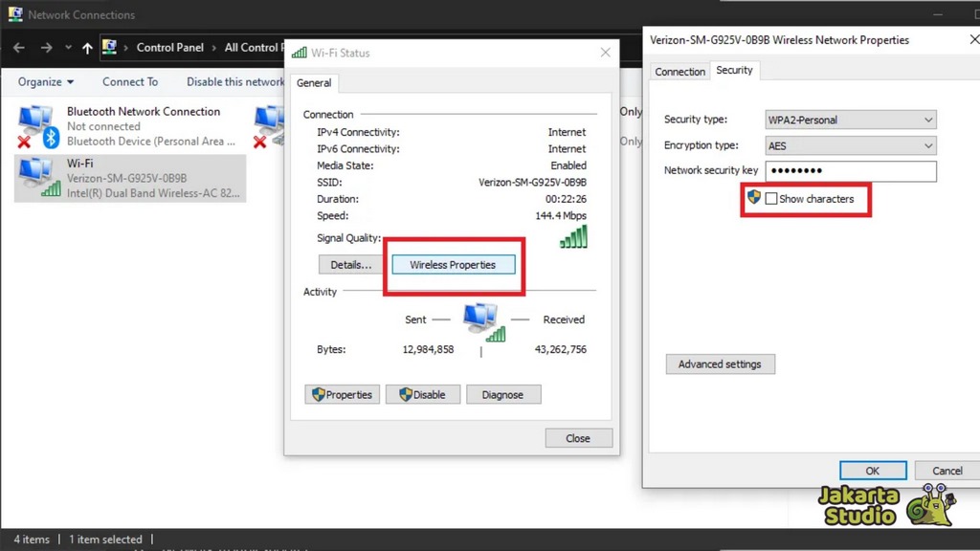980x551 pixels.
Task: Select the Bluetooth Network Connection adapter icon
Action: 36,126
